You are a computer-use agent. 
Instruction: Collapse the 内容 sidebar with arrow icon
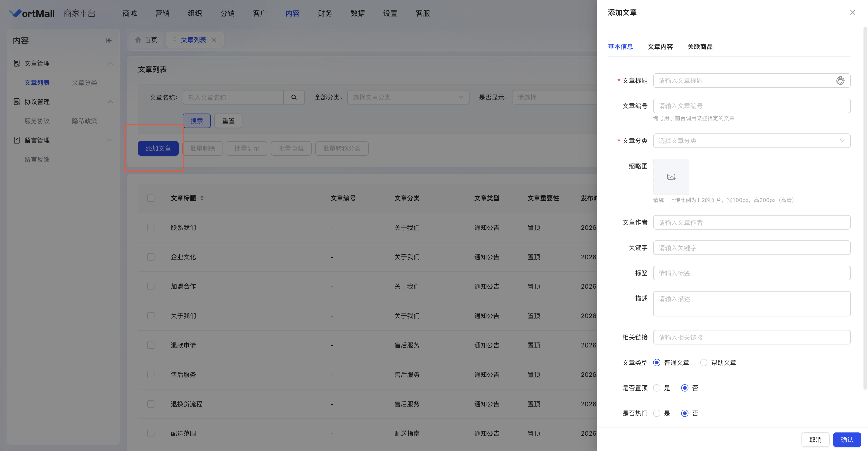coord(109,40)
